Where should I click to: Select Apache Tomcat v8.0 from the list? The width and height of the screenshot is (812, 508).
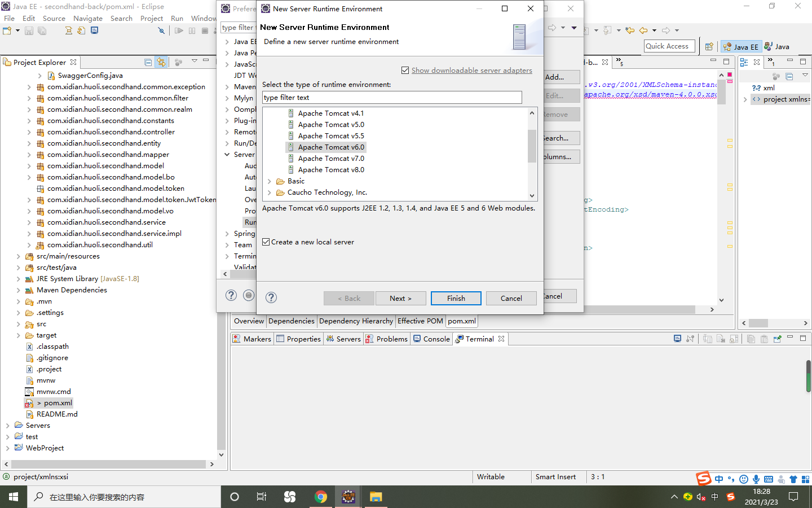331,169
